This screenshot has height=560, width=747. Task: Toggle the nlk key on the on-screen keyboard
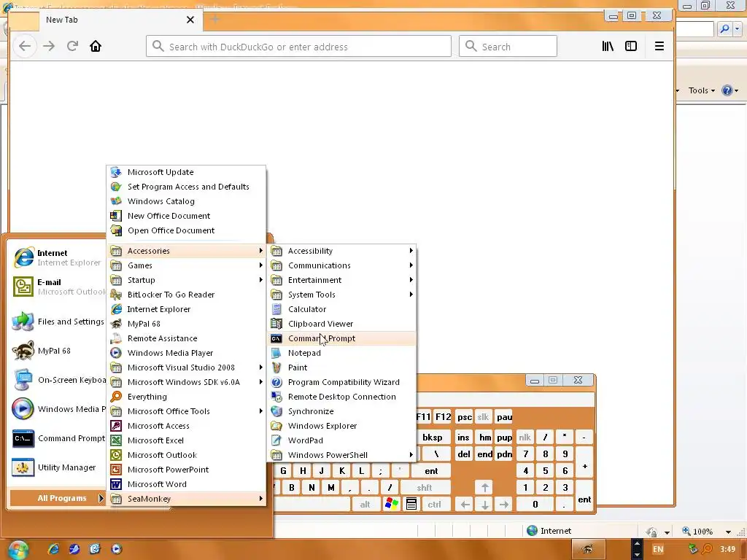[525, 437]
